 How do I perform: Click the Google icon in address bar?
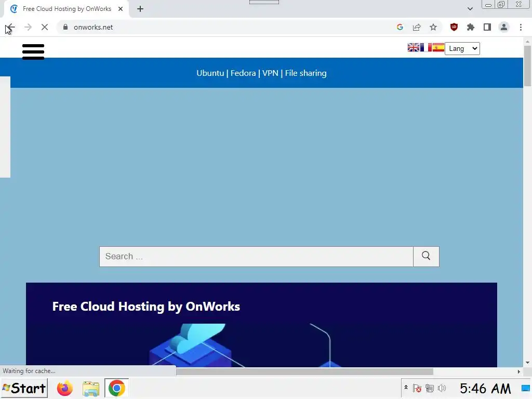pos(400,27)
